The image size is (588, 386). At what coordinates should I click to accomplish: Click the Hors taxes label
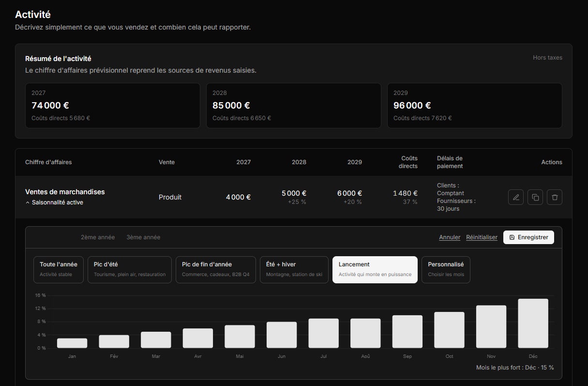click(x=547, y=58)
